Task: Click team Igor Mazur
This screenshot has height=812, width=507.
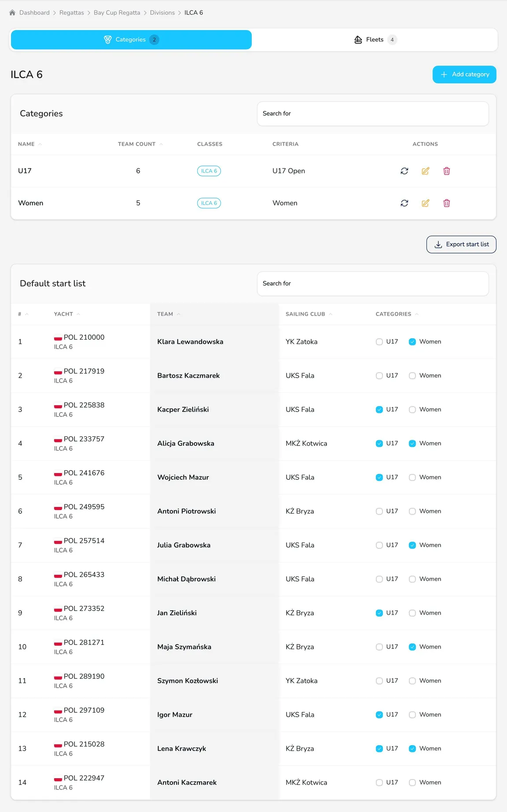Action: click(175, 715)
